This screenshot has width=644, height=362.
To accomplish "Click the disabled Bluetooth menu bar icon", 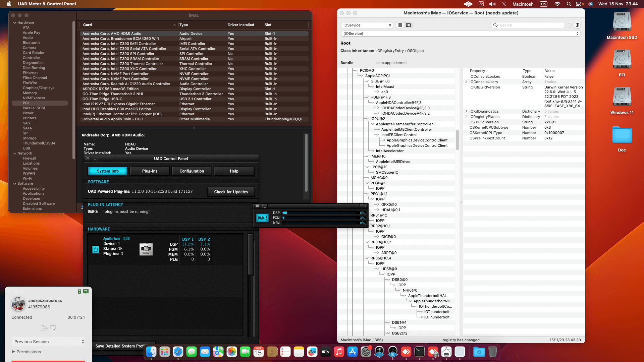I will [504, 4].
